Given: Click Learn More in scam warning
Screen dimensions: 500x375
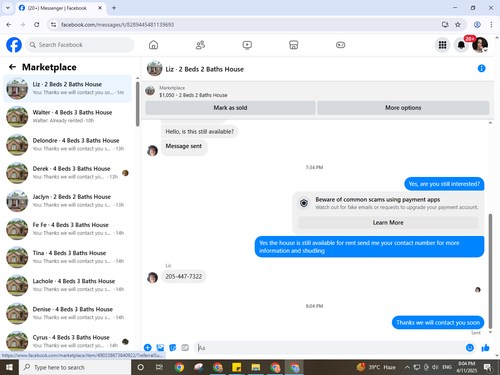Looking at the screenshot, I should [388, 222].
